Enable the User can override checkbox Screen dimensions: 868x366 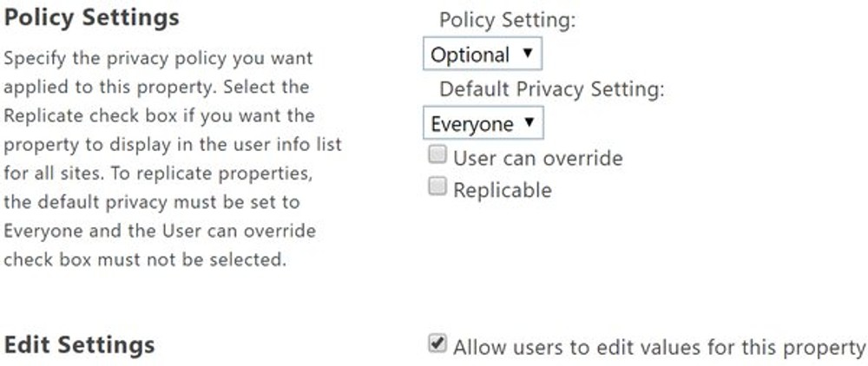[438, 156]
